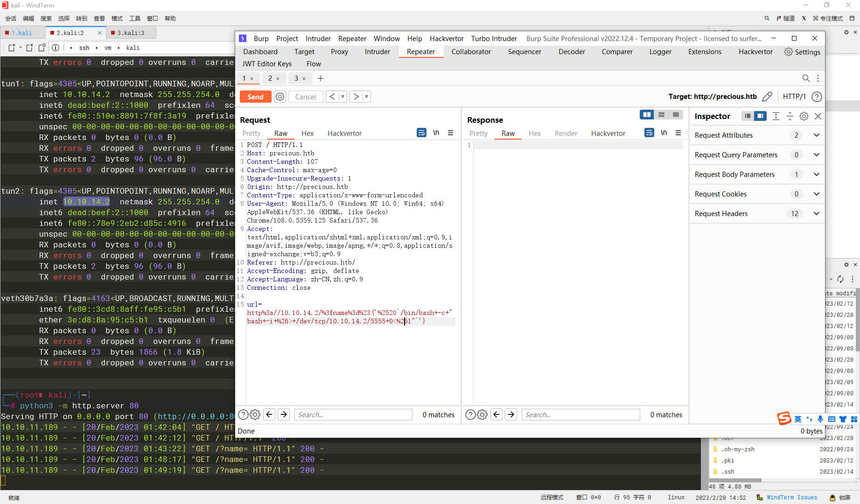The image size is (860, 504).
Task: Open Request search settings gear
Action: [255, 414]
